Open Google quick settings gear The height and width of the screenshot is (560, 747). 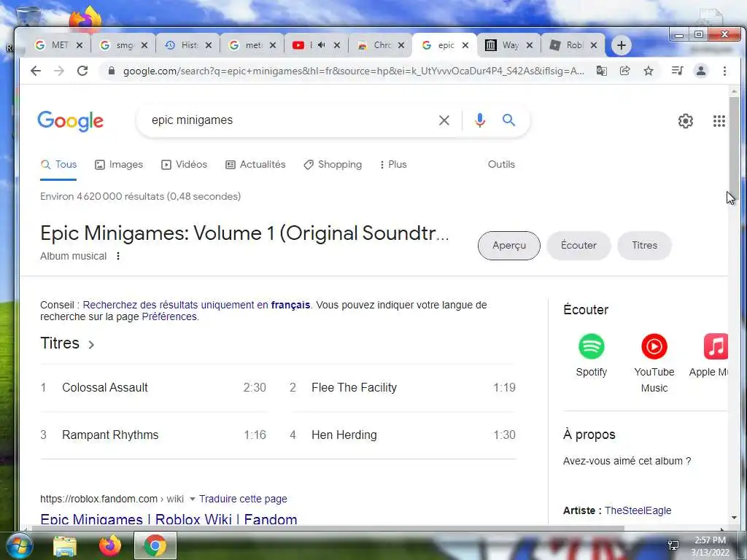[x=686, y=121]
